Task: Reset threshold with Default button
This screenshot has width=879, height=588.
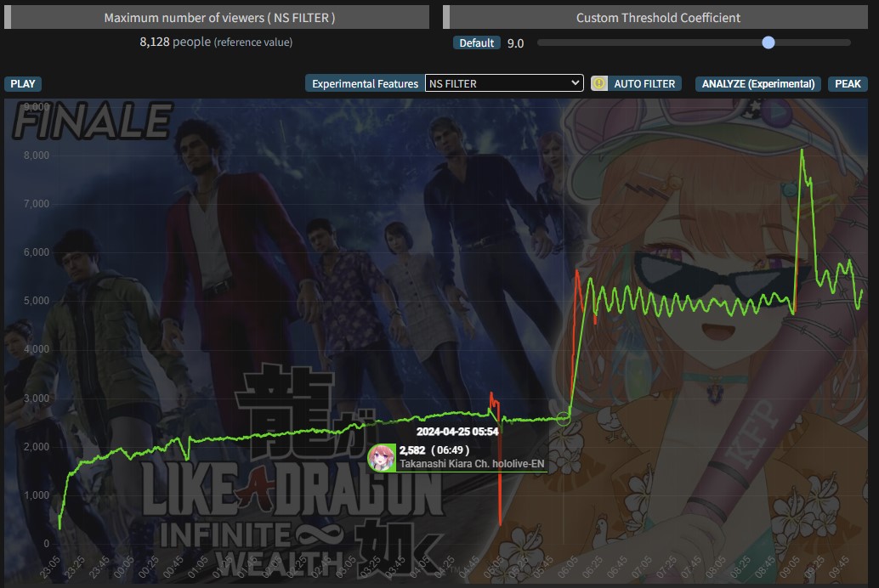Action: pyautogui.click(x=477, y=43)
